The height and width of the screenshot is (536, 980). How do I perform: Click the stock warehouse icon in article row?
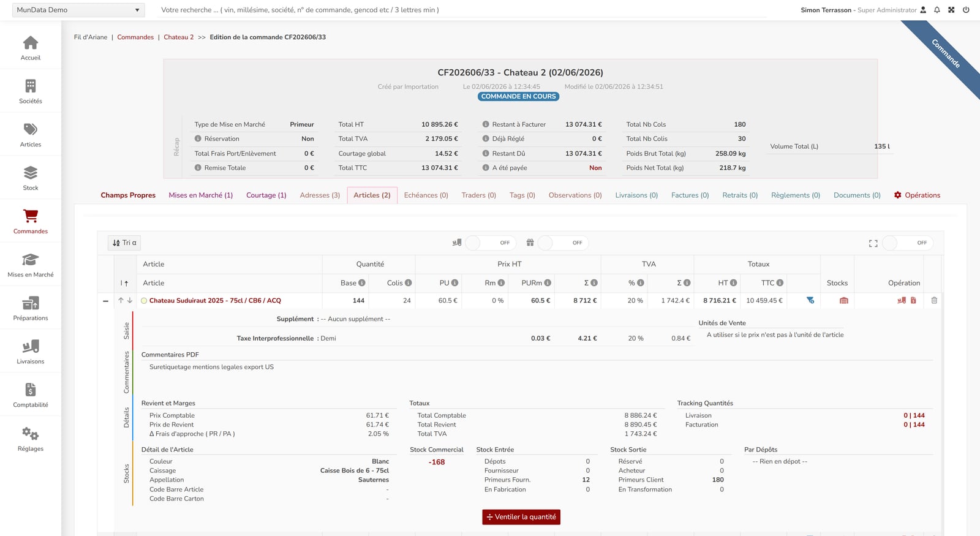pos(844,301)
